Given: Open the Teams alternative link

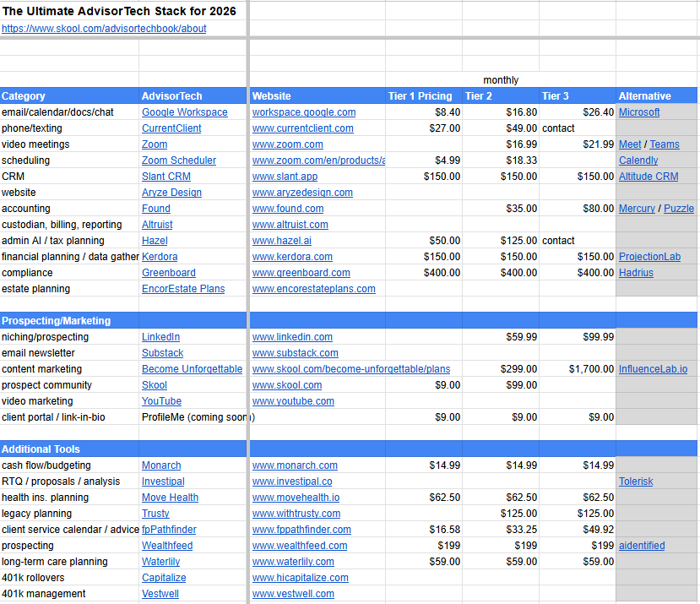Looking at the screenshot, I should coord(665,144).
